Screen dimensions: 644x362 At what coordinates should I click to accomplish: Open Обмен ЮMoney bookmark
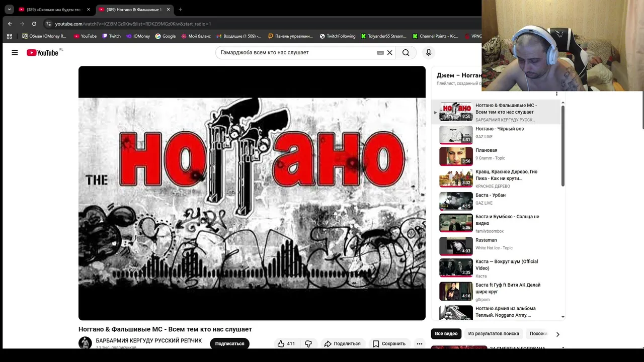[44, 36]
